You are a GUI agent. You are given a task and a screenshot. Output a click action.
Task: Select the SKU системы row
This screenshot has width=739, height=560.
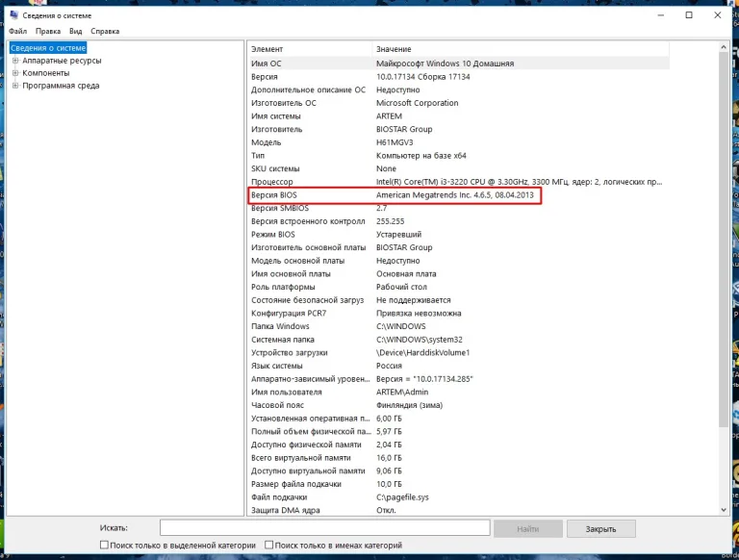tap(458, 168)
